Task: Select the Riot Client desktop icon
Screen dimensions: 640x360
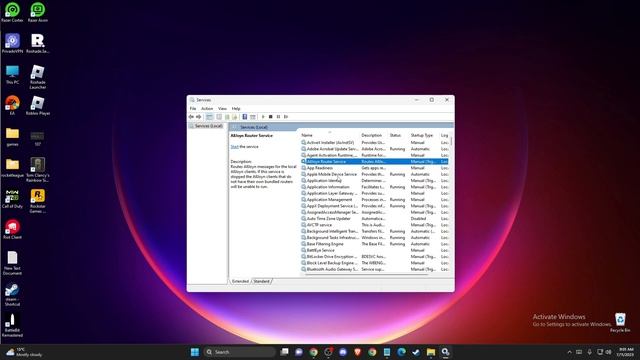Action: coord(12,229)
